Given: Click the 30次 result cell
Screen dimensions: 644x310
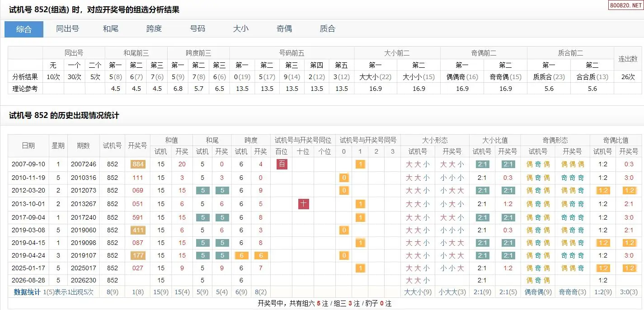Looking at the screenshot, I should [x=74, y=77].
